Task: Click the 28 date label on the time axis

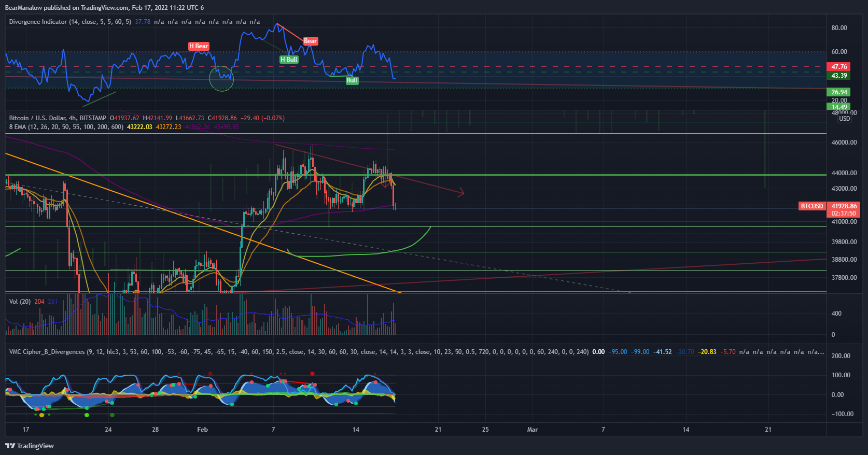Action: click(x=155, y=430)
